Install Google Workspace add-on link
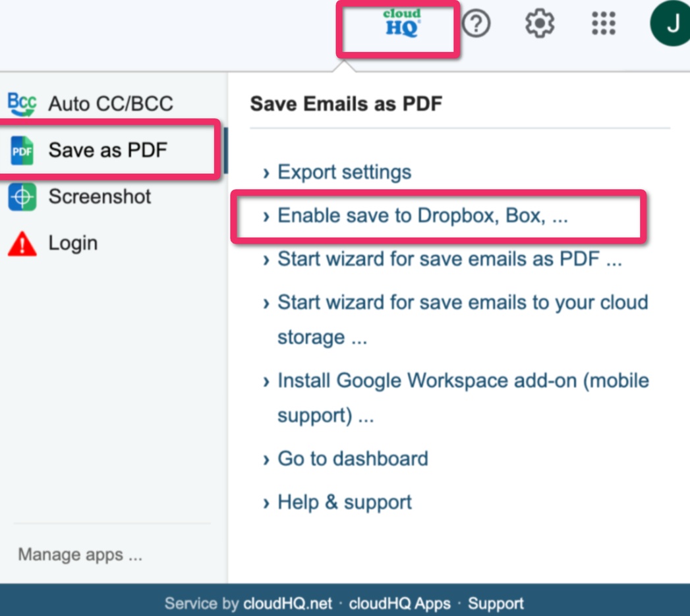 [x=463, y=397]
